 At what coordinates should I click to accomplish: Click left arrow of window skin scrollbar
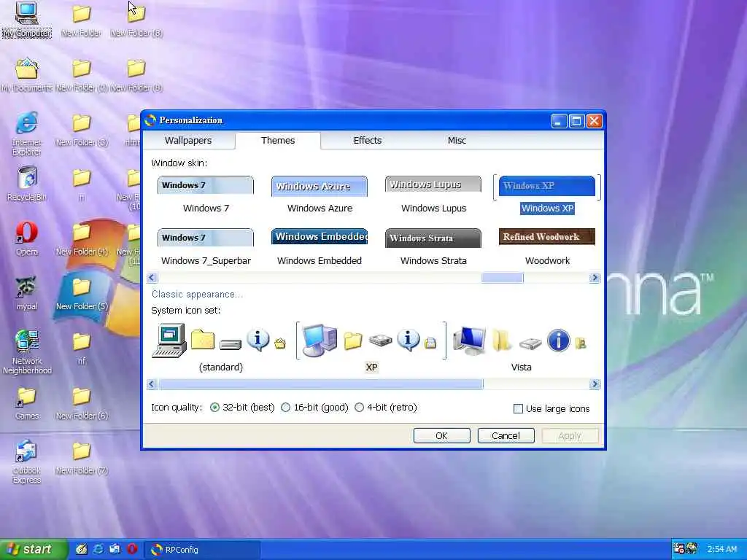point(152,278)
